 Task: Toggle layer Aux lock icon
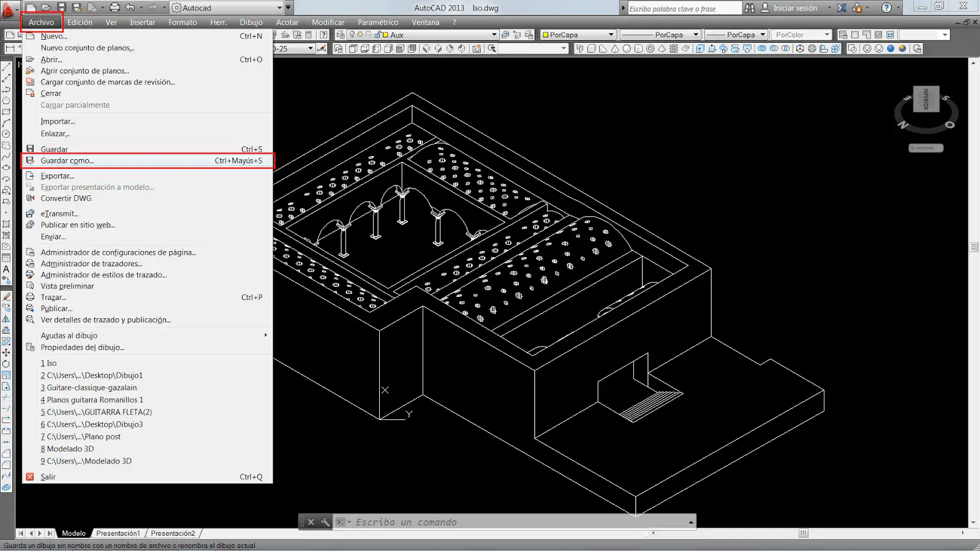pyautogui.click(x=377, y=35)
